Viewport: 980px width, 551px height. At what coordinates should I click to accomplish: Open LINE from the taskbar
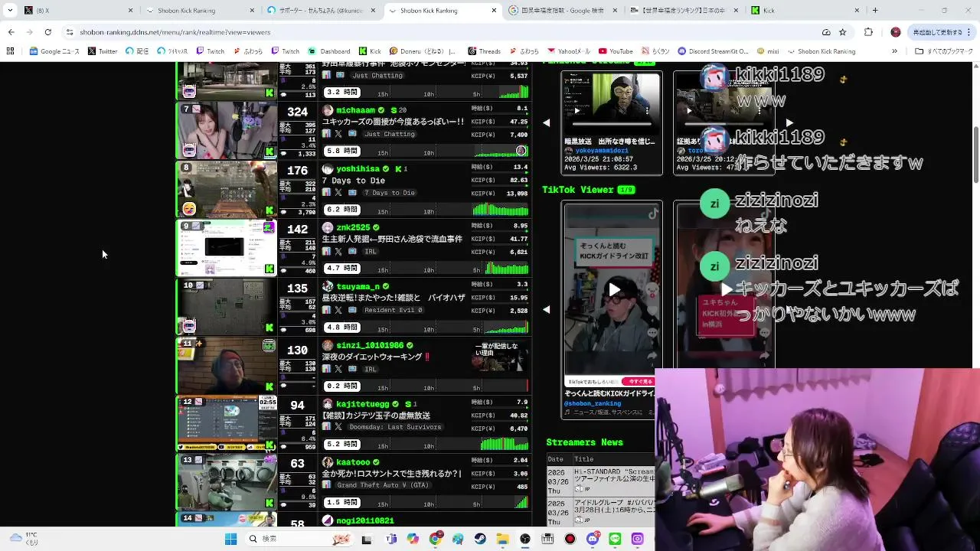615,539
